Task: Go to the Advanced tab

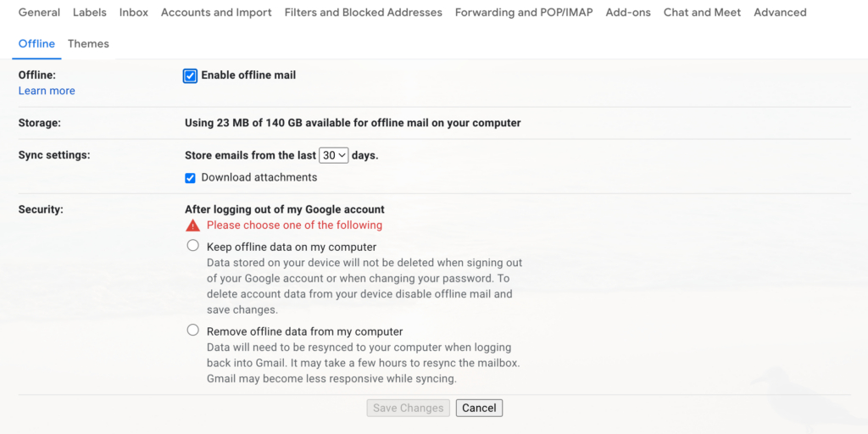Action: click(780, 12)
